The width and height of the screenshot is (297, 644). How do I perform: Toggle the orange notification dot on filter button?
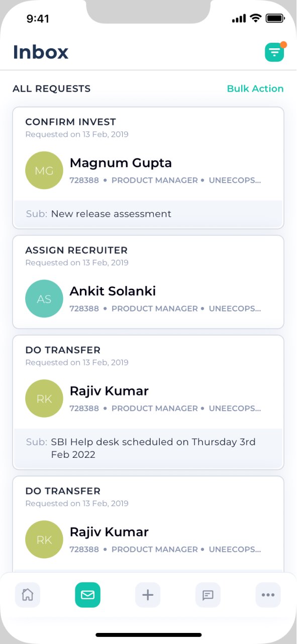click(x=284, y=44)
